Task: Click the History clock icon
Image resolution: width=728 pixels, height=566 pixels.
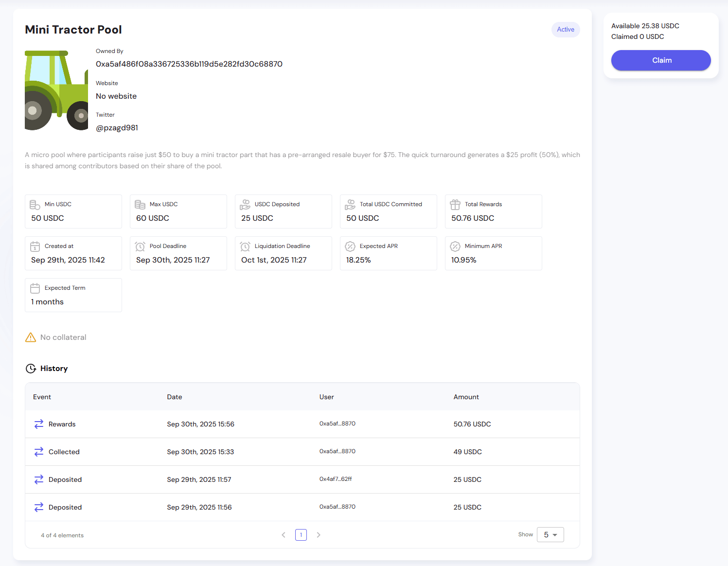Action: point(31,369)
